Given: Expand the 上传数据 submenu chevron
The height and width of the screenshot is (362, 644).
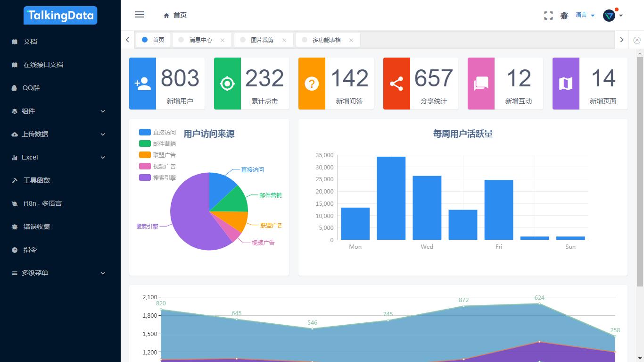Looking at the screenshot, I should coord(103,134).
